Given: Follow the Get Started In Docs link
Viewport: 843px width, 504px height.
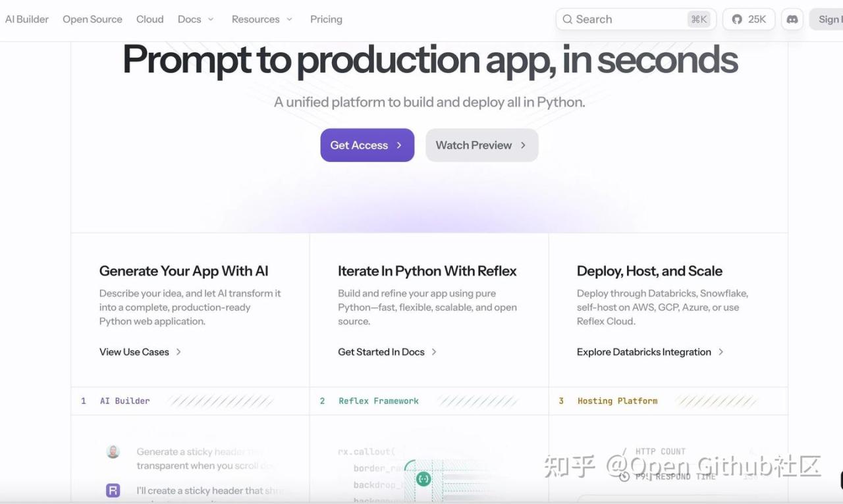Looking at the screenshot, I should click(381, 352).
